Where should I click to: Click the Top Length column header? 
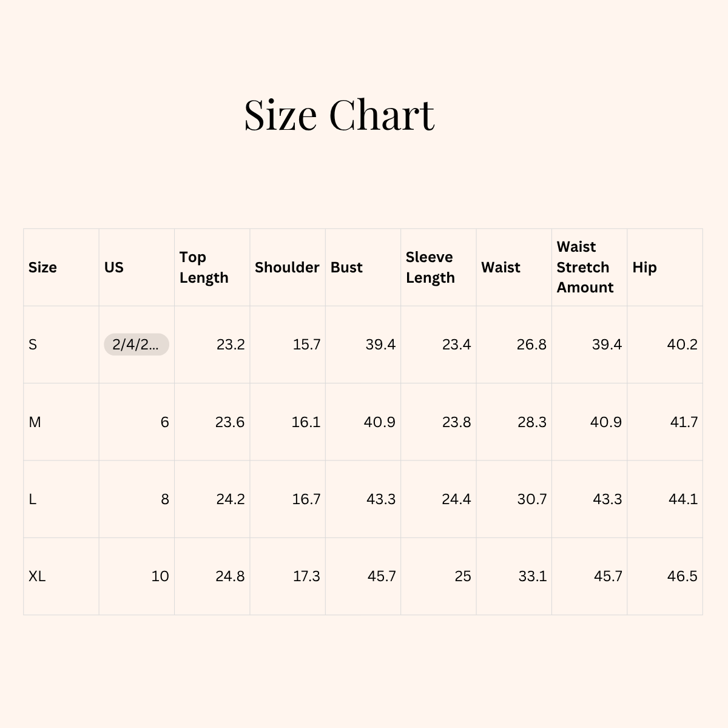click(204, 268)
